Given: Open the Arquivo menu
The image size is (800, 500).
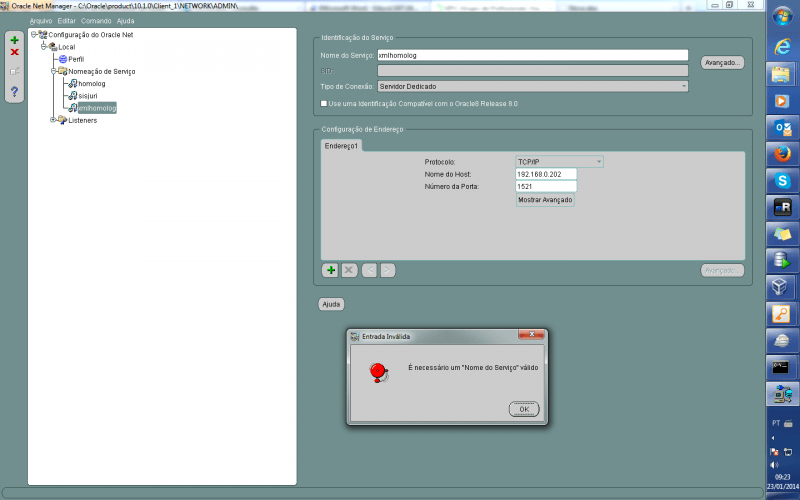Looking at the screenshot, I should [x=41, y=20].
